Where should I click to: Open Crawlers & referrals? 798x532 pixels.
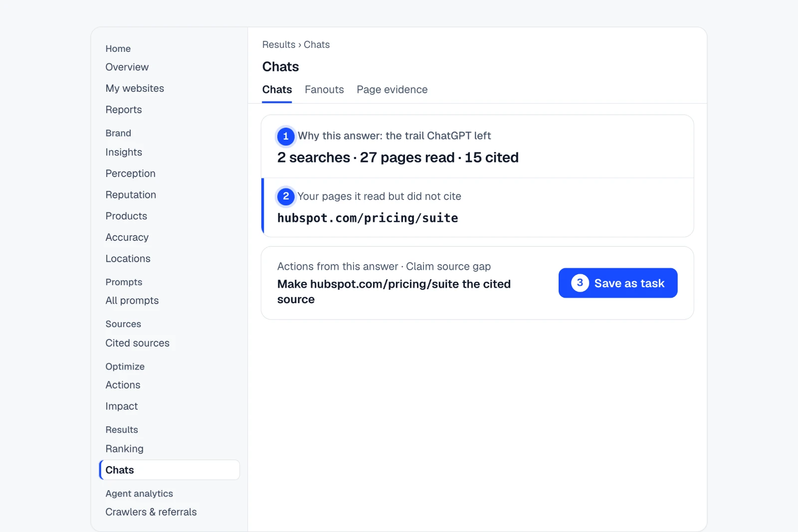151,512
